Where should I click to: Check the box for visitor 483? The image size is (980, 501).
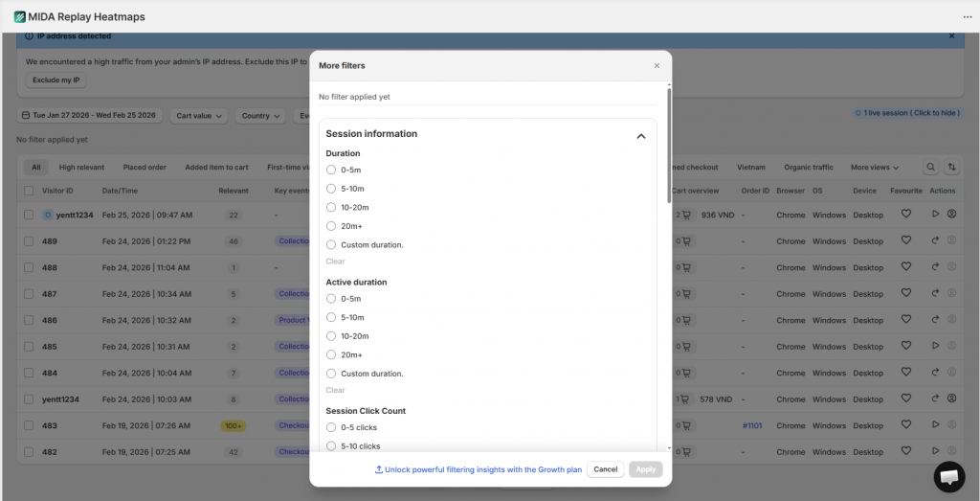[x=29, y=424]
